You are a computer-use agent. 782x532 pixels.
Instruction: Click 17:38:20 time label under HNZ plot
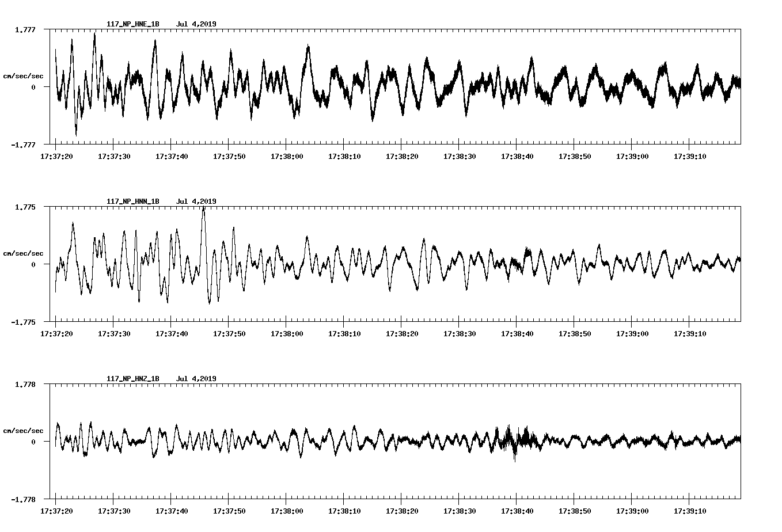coord(402,511)
